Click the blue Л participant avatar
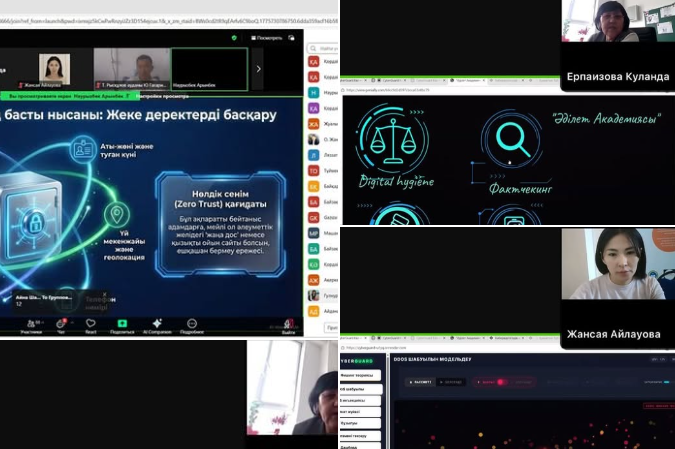Viewport: 675px width, 449px height. (314, 155)
